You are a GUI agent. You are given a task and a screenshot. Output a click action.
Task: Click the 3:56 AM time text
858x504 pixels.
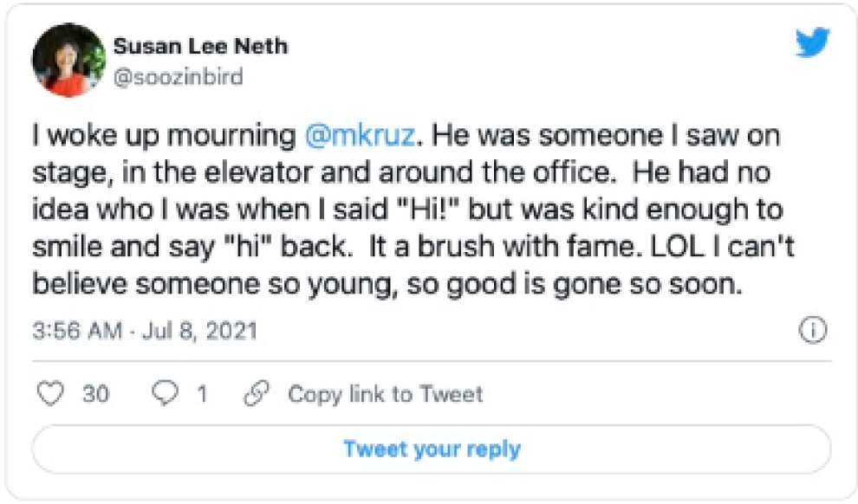tap(77, 331)
